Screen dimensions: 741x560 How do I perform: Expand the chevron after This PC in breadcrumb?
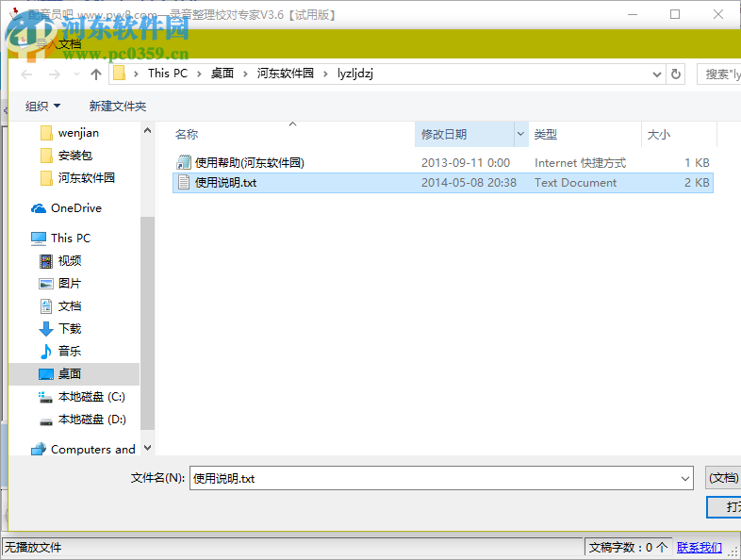click(x=199, y=74)
